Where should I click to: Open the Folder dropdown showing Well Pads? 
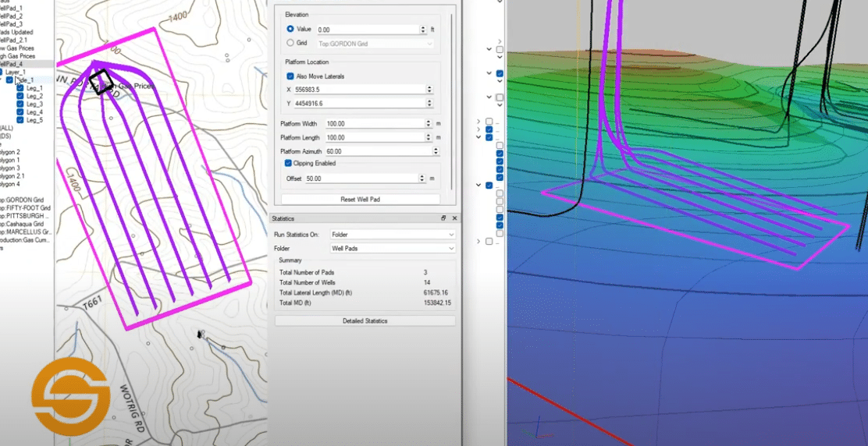(x=393, y=249)
